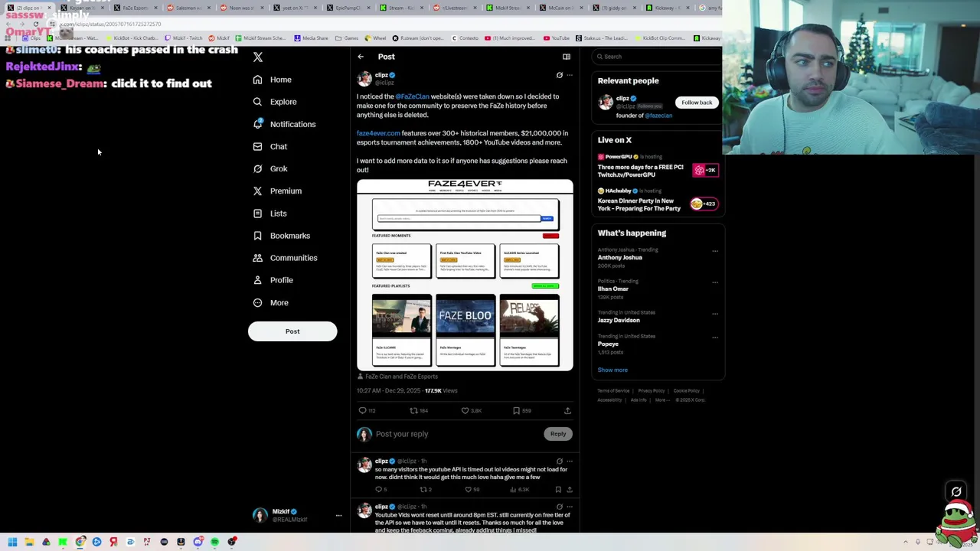The image size is (980, 551).
Task: Open three-dot menu beside Anthony Joshua trend
Action: 715,251
